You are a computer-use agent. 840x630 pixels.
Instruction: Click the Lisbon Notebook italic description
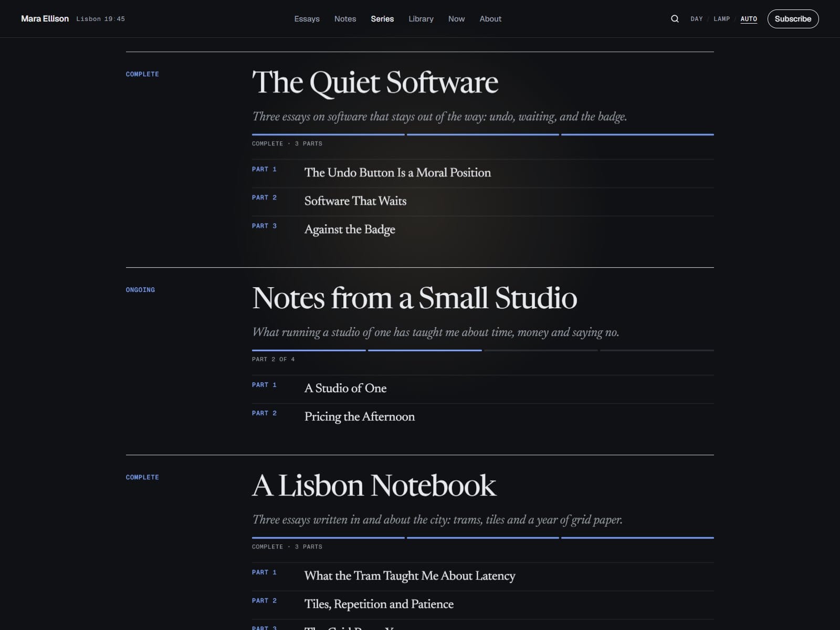437,520
